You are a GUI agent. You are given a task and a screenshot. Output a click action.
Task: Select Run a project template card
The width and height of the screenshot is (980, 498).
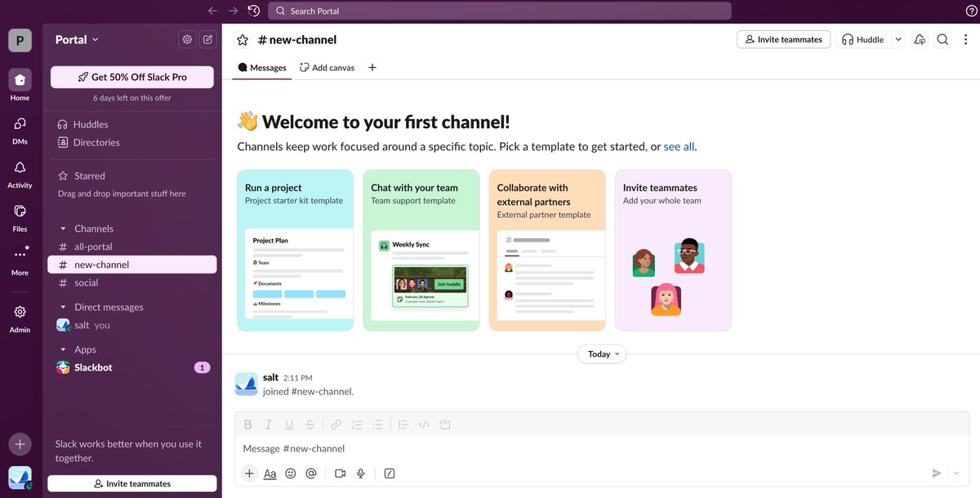[x=295, y=250]
